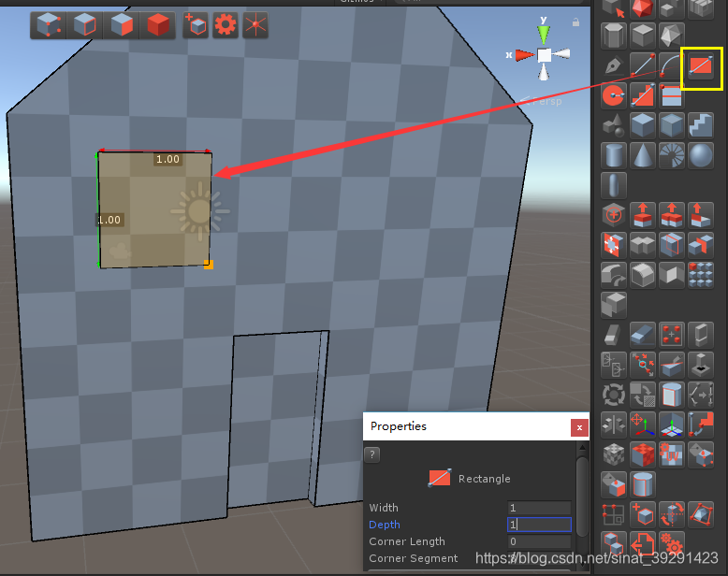Screen dimensions: 728x576
Task: Click the Depth input field
Action: click(539, 525)
